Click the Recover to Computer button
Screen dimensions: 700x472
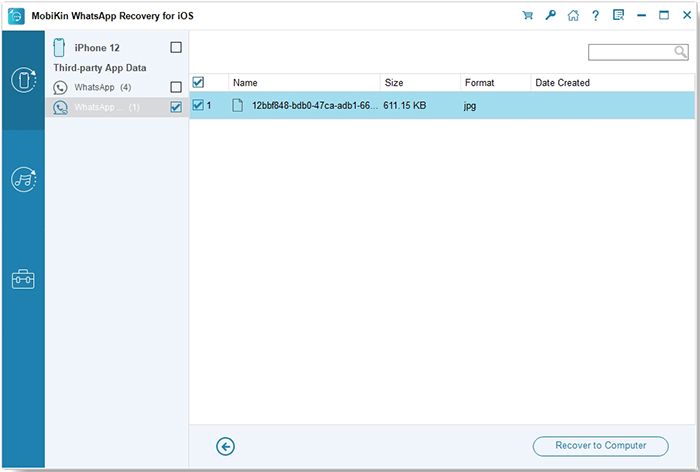[x=600, y=446]
